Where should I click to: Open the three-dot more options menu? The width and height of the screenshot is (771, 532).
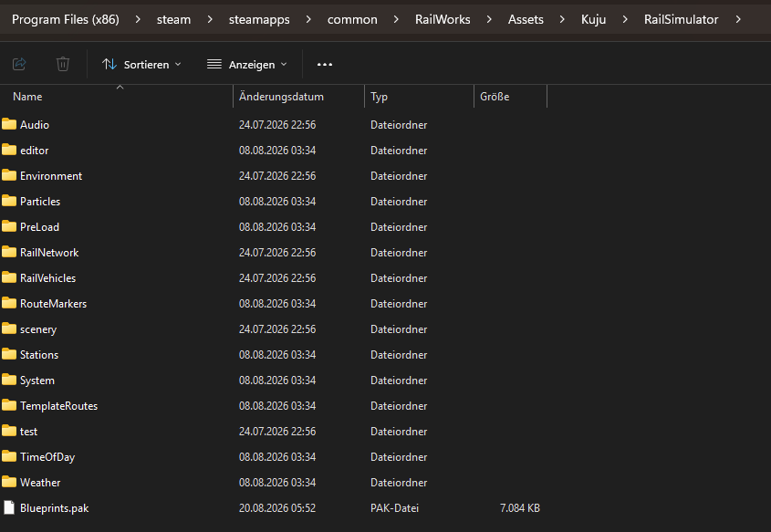pyautogui.click(x=325, y=65)
